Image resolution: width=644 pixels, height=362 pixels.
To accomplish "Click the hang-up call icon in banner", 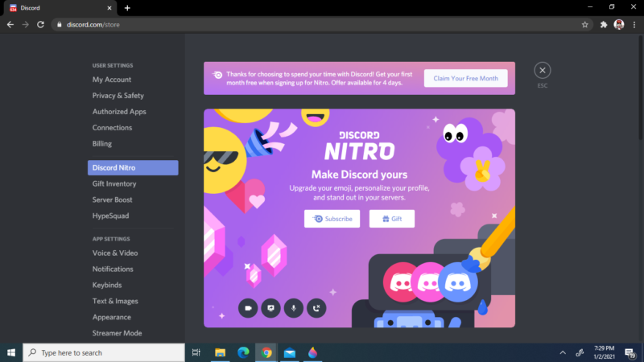I will point(316,308).
